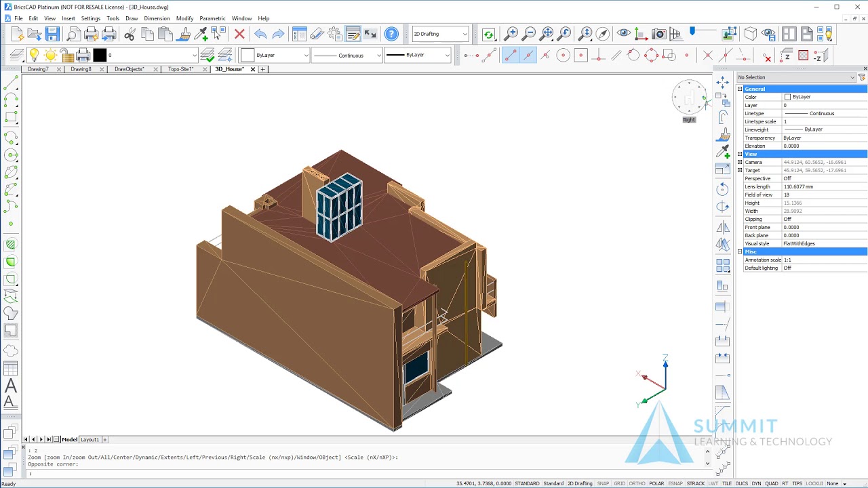Open the blue Help question mark
This screenshot has width=868, height=488.
click(x=391, y=34)
